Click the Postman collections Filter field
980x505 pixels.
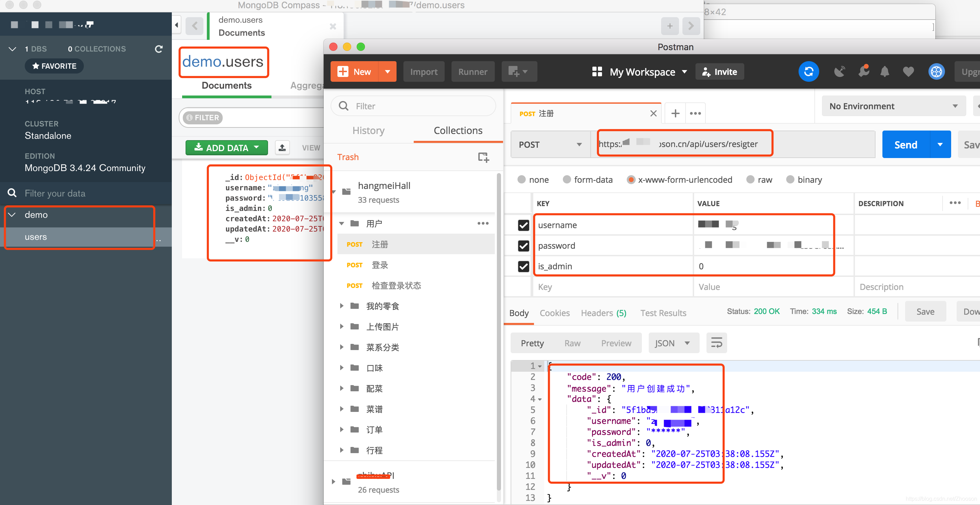[413, 106]
